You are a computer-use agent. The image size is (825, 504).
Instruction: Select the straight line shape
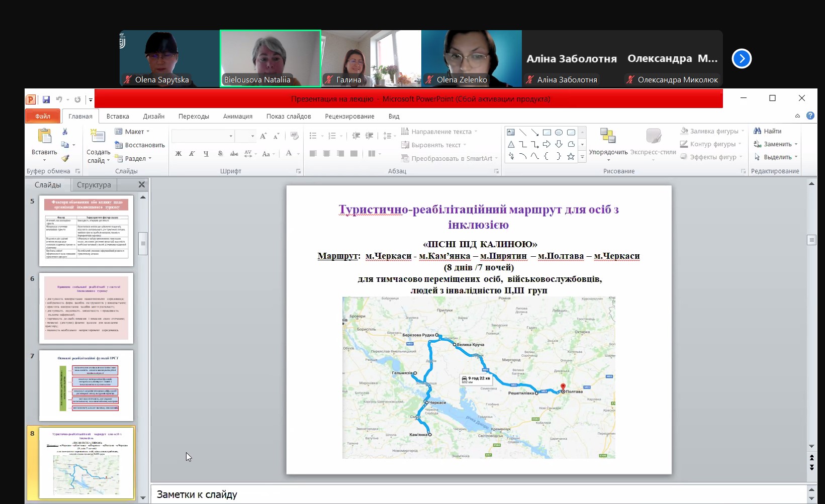(523, 133)
